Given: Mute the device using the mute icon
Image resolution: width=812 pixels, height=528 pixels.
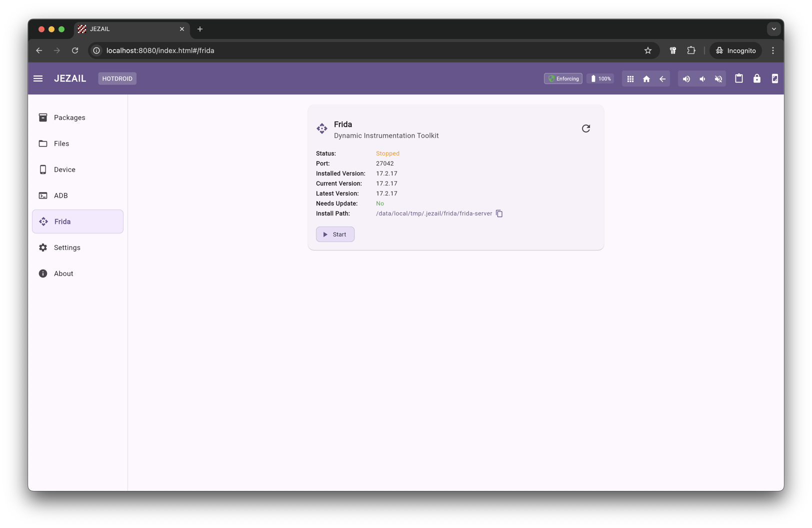Looking at the screenshot, I should coord(718,78).
